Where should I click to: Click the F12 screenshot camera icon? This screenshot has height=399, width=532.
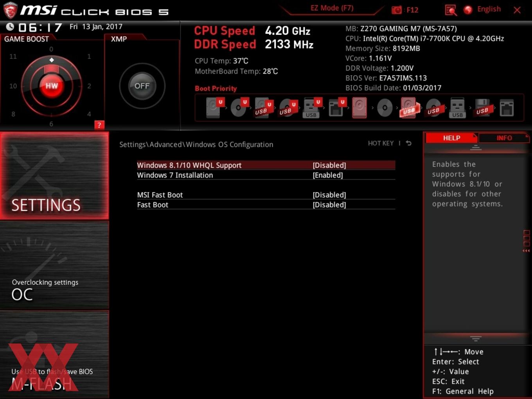[396, 10]
